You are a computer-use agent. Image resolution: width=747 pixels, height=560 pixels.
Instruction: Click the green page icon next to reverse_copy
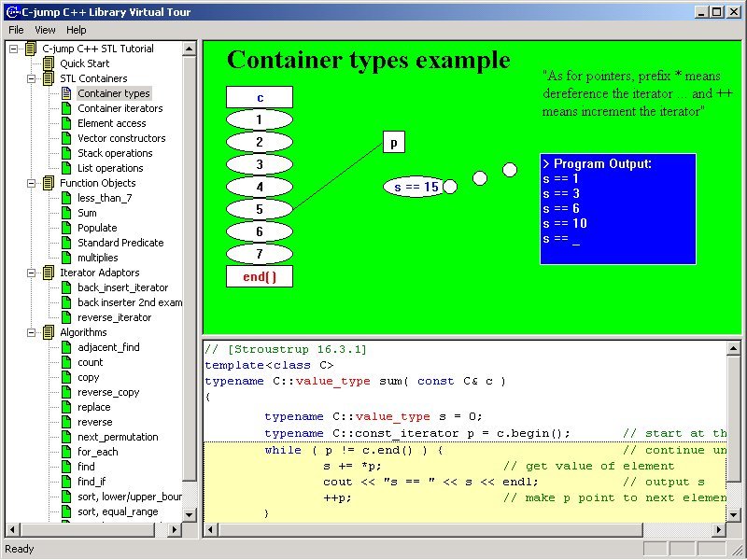66,392
